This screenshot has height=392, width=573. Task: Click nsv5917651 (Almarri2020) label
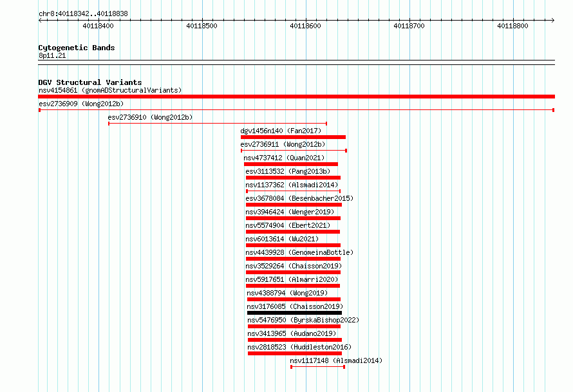(x=292, y=279)
